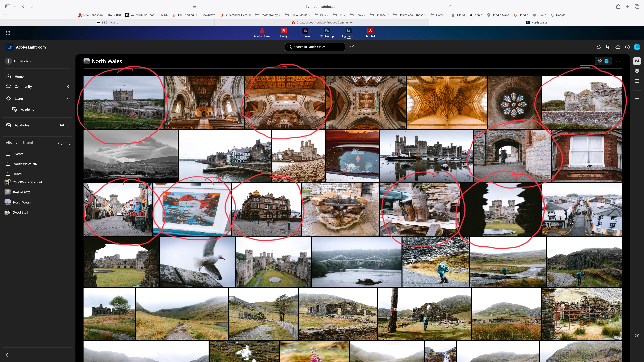Click Search in North Wales field

pos(315,47)
